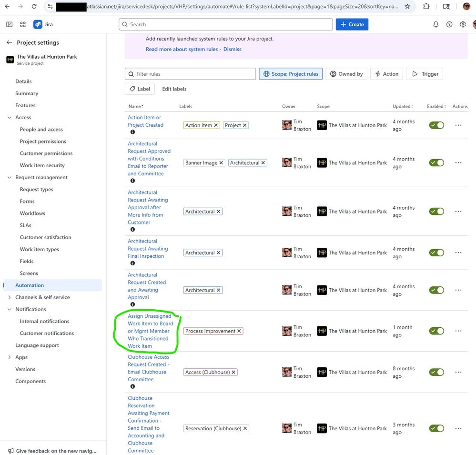Sort rules by Updated column
Screen dimensions: 476x455
(x=403, y=106)
